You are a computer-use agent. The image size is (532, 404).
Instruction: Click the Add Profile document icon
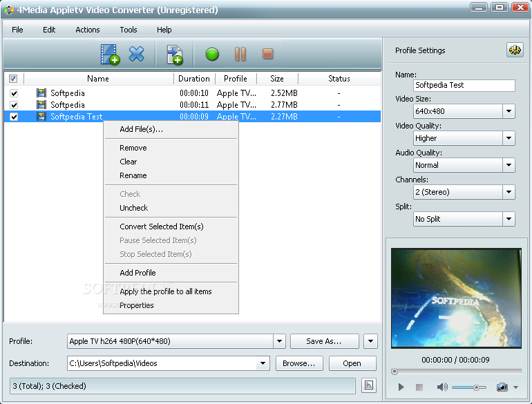(x=175, y=55)
